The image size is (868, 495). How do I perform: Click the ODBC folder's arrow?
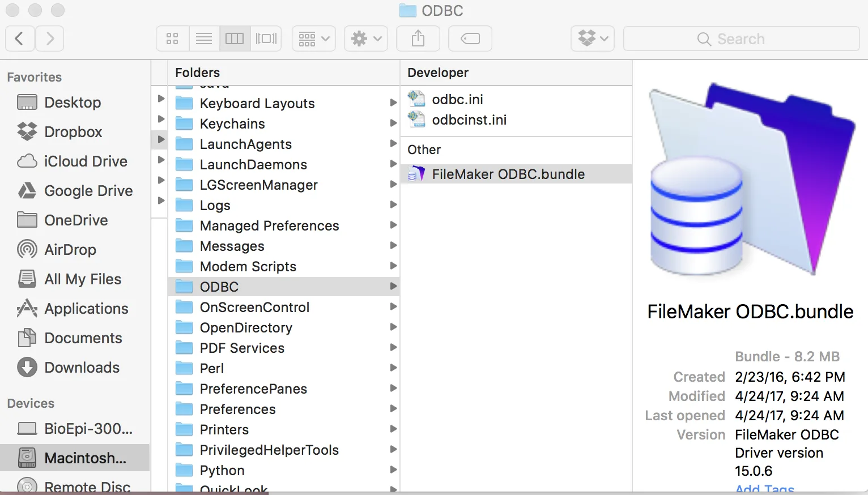coord(393,286)
